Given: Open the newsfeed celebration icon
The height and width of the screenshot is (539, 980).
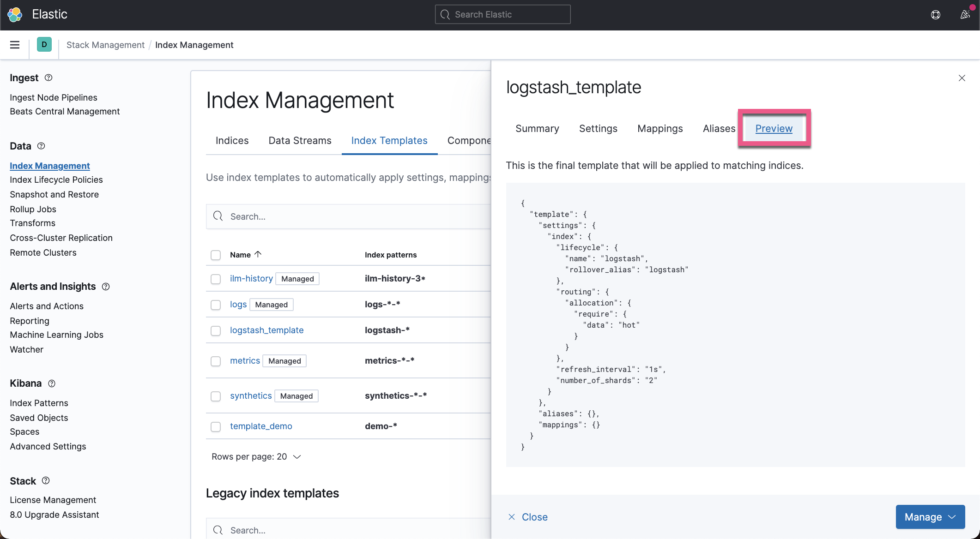Looking at the screenshot, I should point(965,15).
